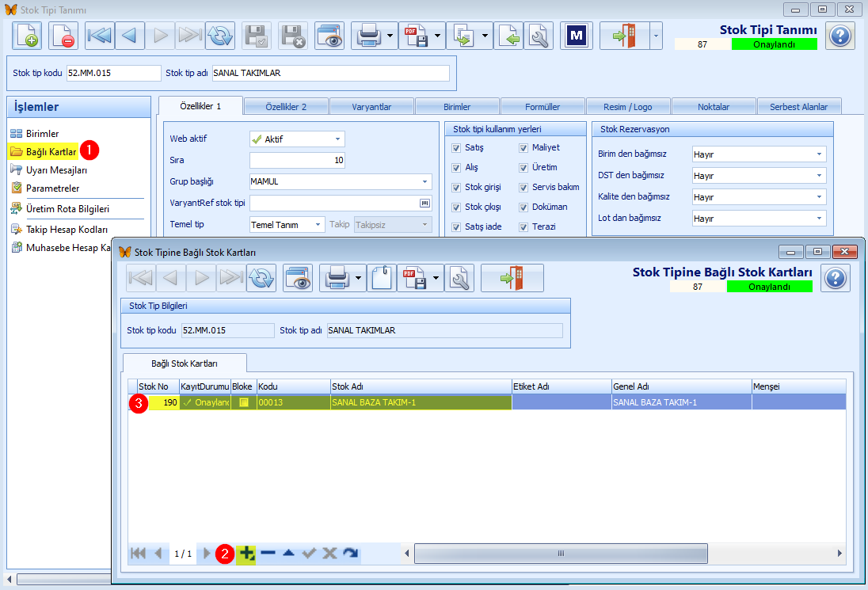Screen dimensions: 868x590
Task: Click PDF export icon in Bağlı Stok Kartları toolbar
Action: [x=414, y=278]
